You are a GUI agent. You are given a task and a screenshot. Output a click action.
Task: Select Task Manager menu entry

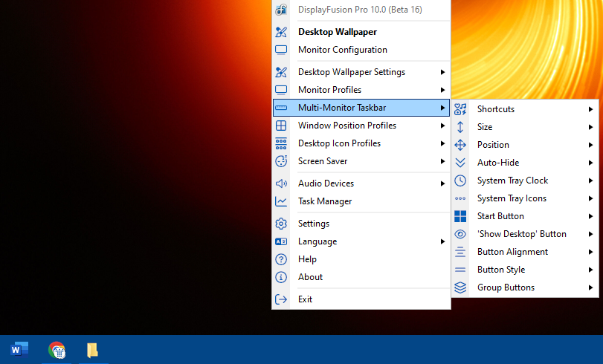(x=361, y=201)
